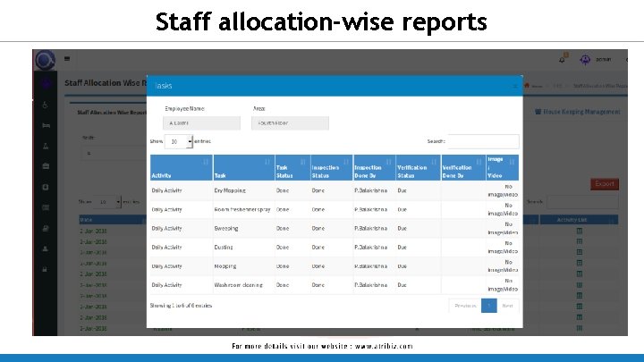
Task: Click the red Export button
Action: click(x=605, y=184)
